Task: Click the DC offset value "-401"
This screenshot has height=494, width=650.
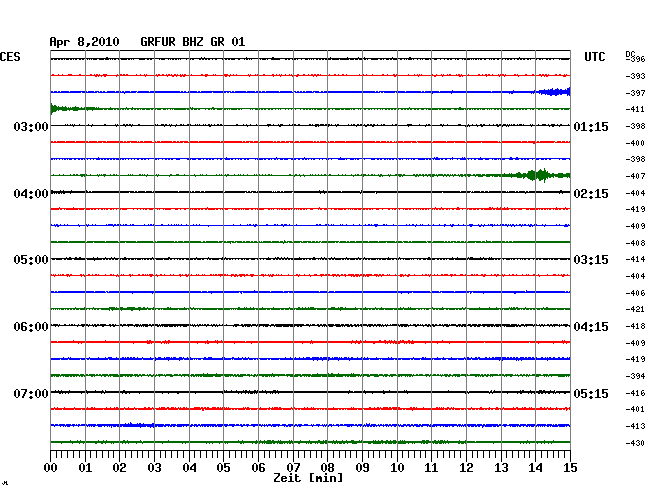Action: pyautogui.click(x=635, y=409)
